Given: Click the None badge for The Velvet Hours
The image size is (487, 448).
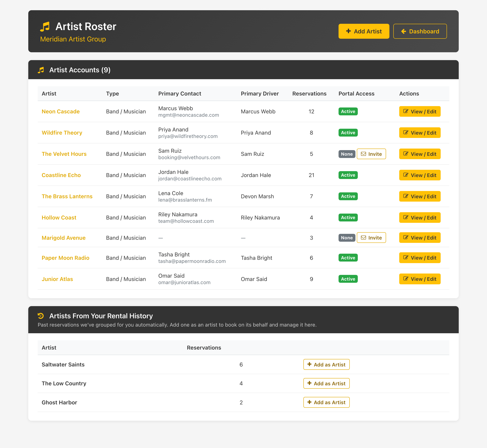Looking at the screenshot, I should click(x=347, y=154).
